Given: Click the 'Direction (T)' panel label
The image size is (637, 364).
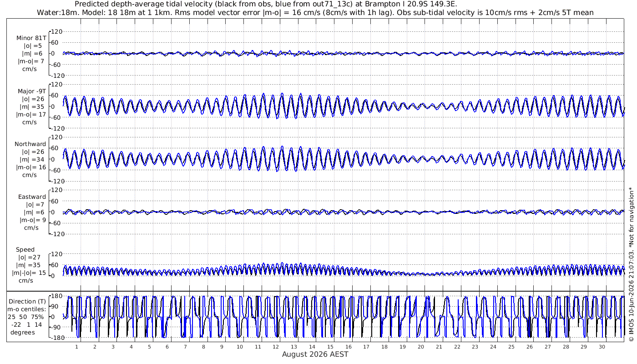Looking at the screenshot, I should (x=28, y=301).
